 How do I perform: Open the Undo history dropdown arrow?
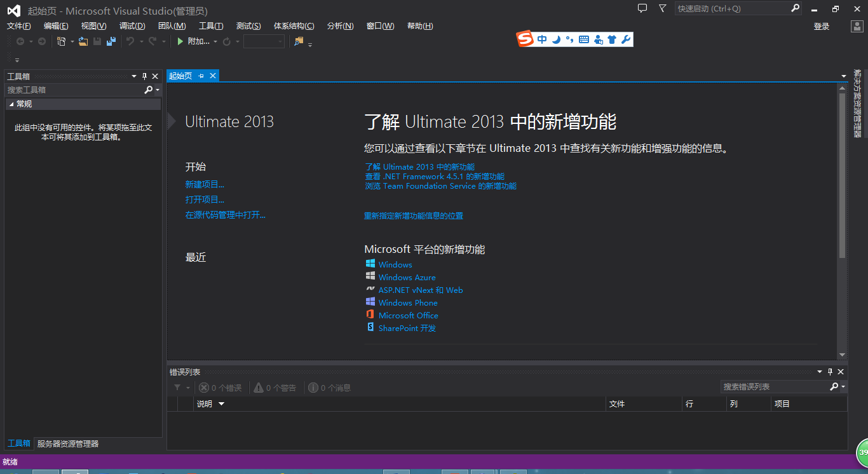(140, 41)
